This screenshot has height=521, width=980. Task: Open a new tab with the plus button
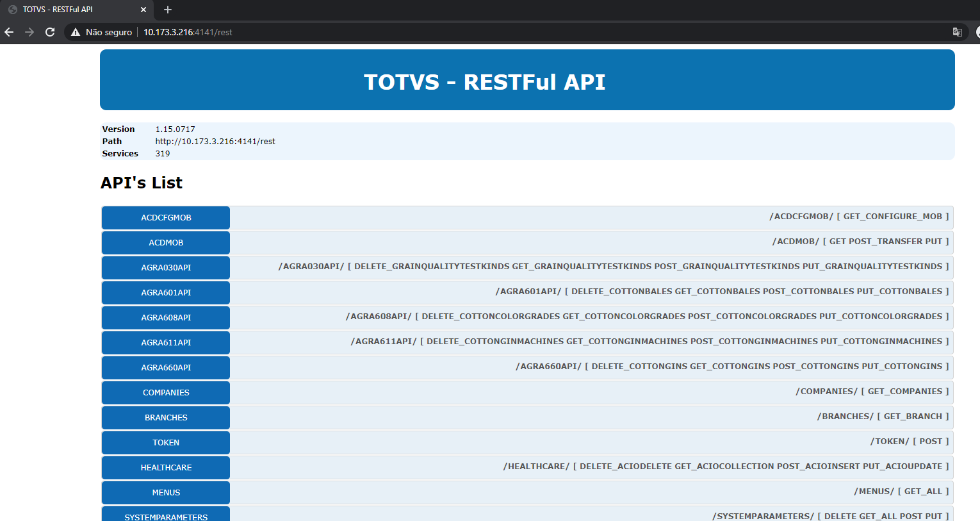pos(168,10)
